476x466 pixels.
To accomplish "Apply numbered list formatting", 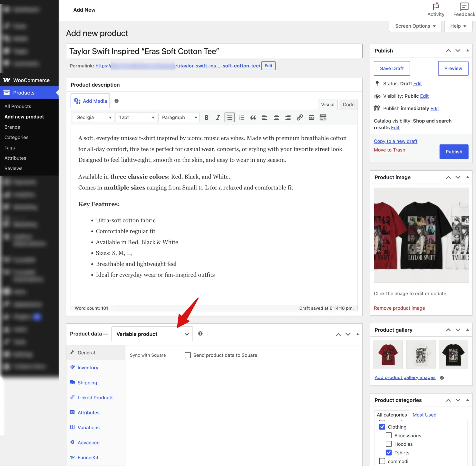I will (241, 118).
